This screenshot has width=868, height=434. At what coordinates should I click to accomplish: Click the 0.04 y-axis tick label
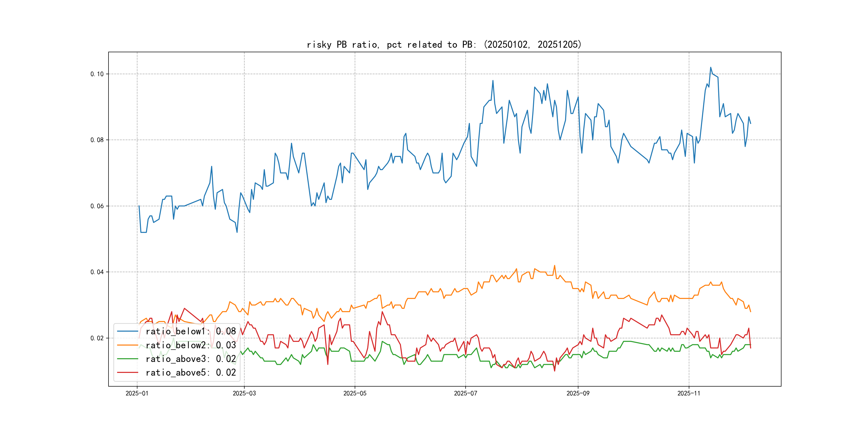pos(97,272)
